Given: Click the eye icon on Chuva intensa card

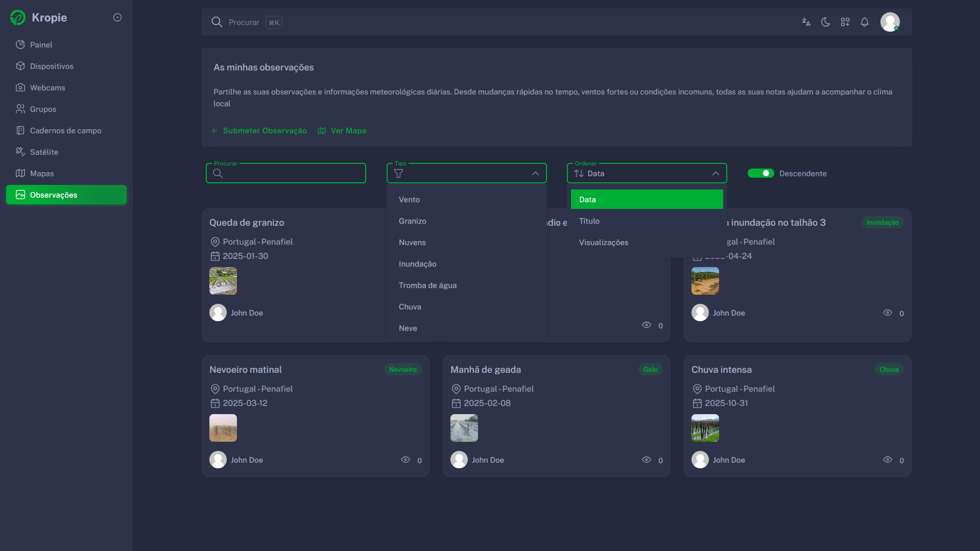Looking at the screenshot, I should (x=887, y=460).
